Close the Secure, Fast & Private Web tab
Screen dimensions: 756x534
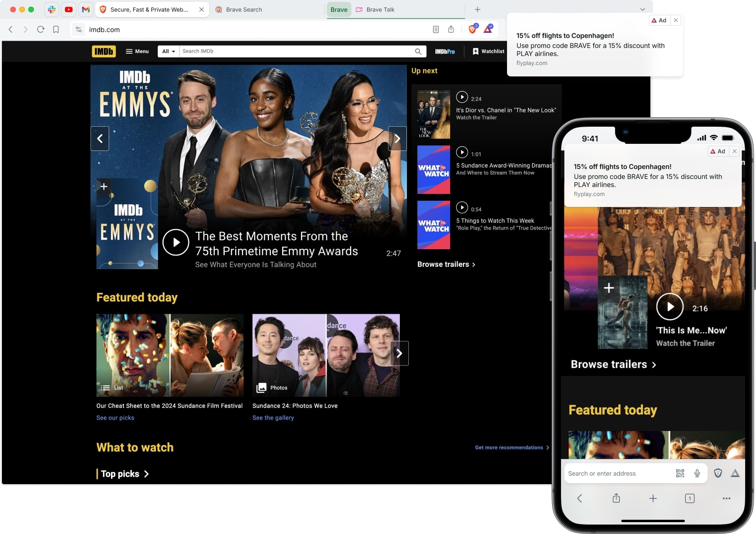pyautogui.click(x=202, y=9)
